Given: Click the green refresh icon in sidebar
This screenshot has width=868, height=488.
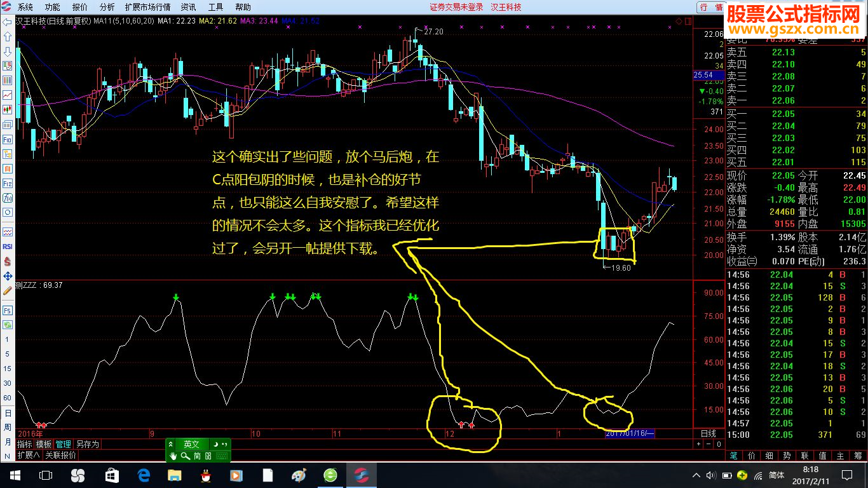Looking at the screenshot, I should click(x=8, y=325).
